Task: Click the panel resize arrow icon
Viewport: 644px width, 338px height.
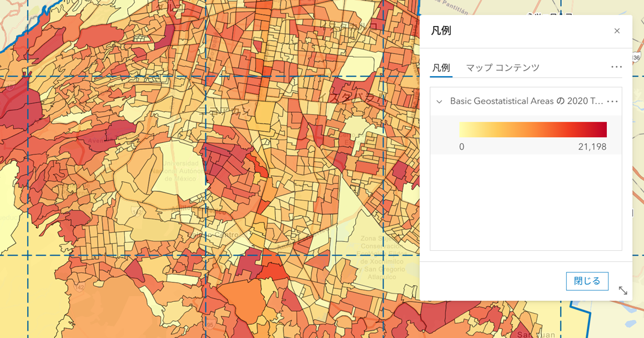Action: click(623, 290)
